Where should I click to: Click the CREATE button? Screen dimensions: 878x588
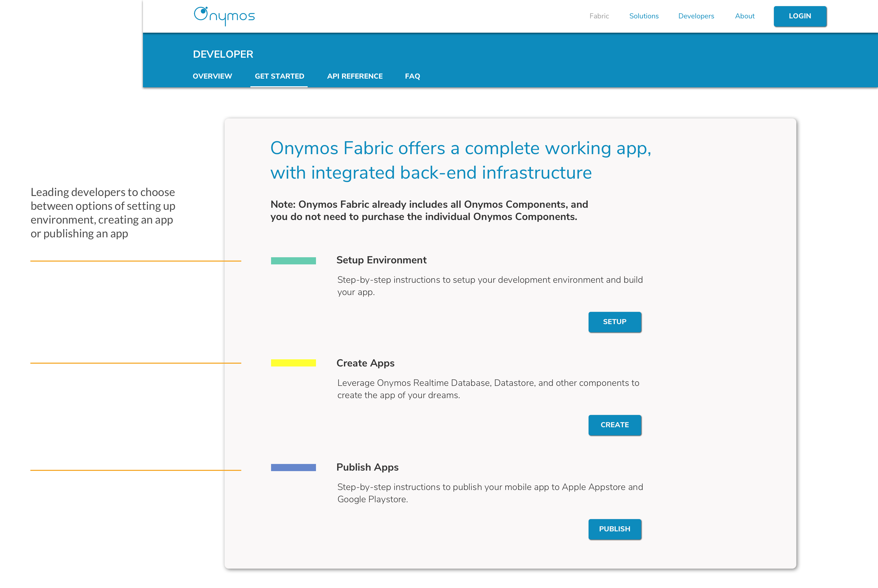click(615, 425)
